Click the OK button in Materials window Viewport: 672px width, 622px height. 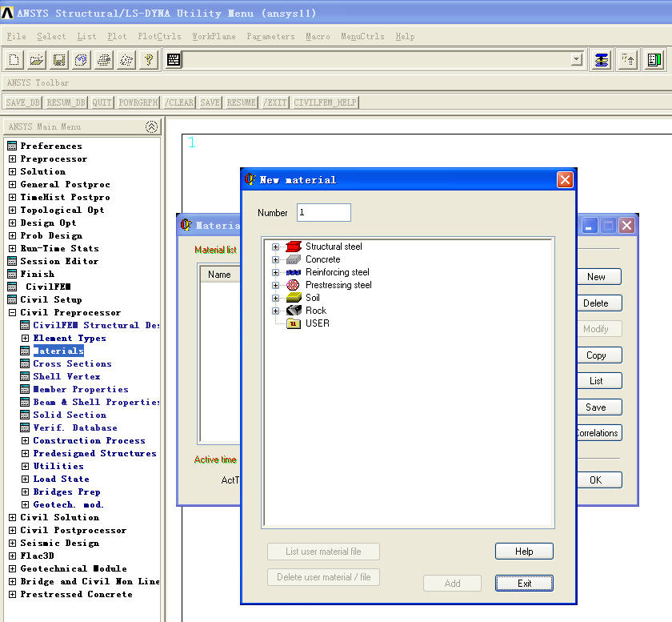click(598, 480)
